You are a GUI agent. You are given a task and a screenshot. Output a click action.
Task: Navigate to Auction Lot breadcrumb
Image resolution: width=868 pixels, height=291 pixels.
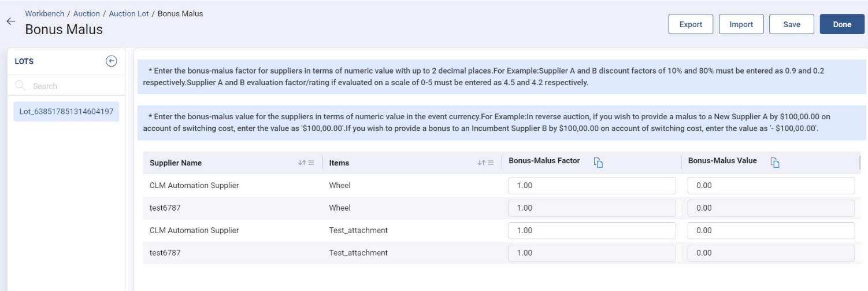(x=129, y=14)
